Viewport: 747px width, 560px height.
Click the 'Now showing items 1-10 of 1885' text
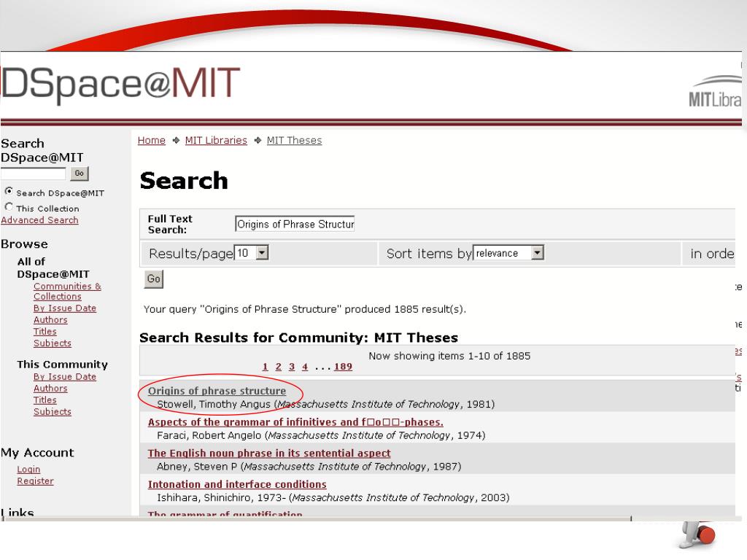[x=449, y=356]
